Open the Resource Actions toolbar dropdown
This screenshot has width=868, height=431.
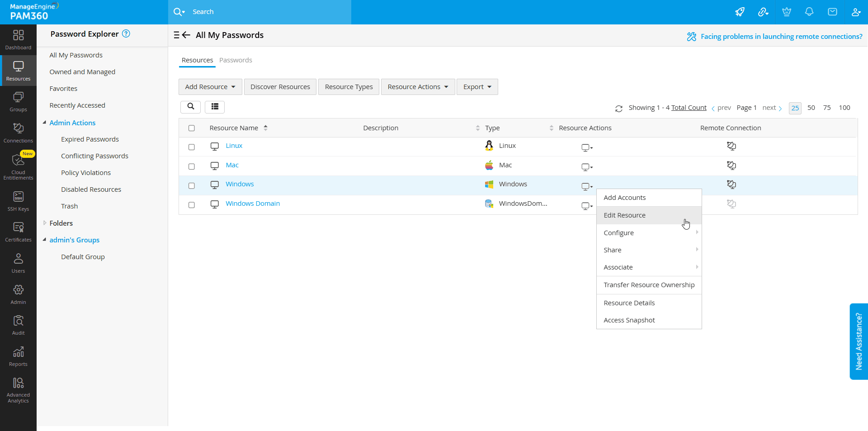[418, 87]
